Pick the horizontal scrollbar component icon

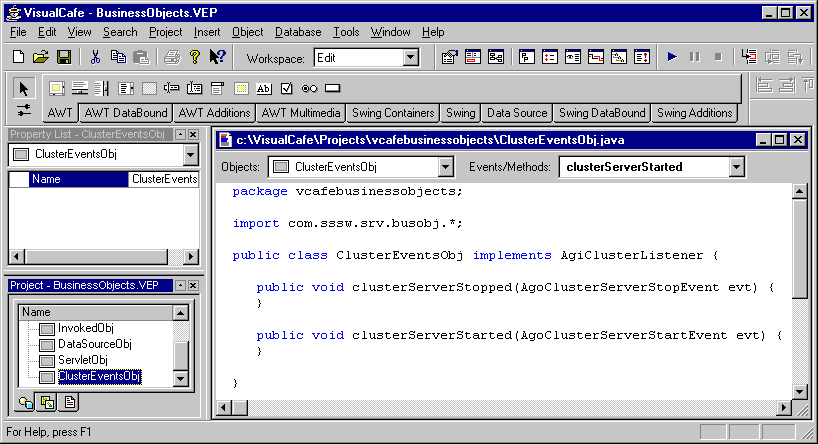coord(80,89)
